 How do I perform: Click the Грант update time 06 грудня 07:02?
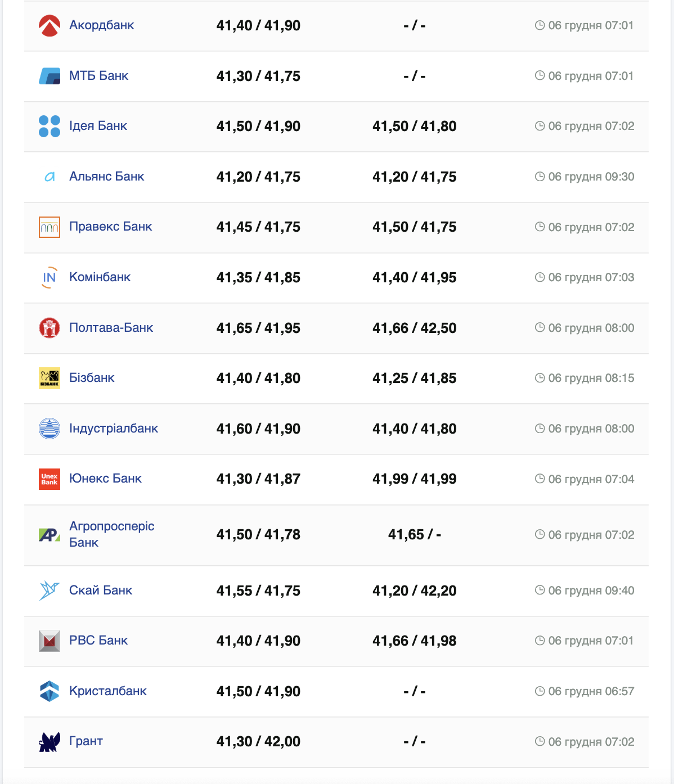[591, 742]
